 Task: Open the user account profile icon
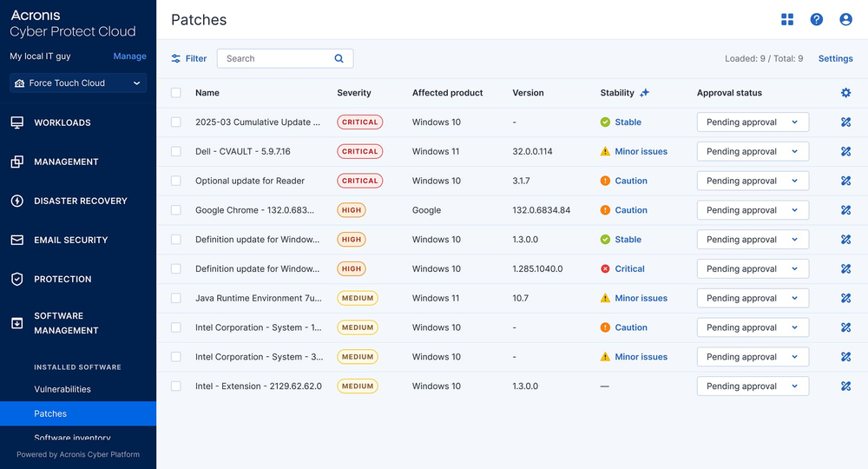tap(845, 20)
